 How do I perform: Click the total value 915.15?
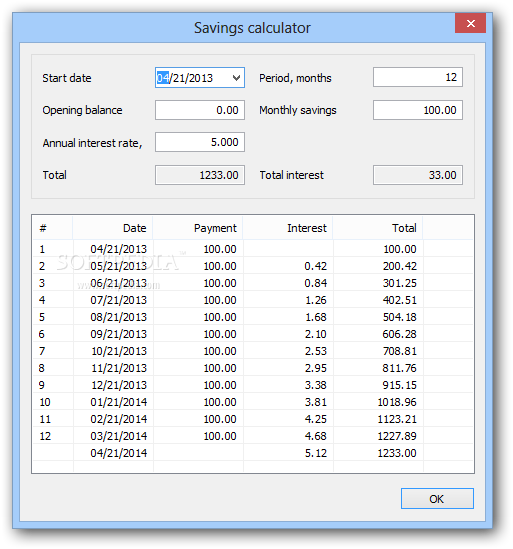pos(400,385)
